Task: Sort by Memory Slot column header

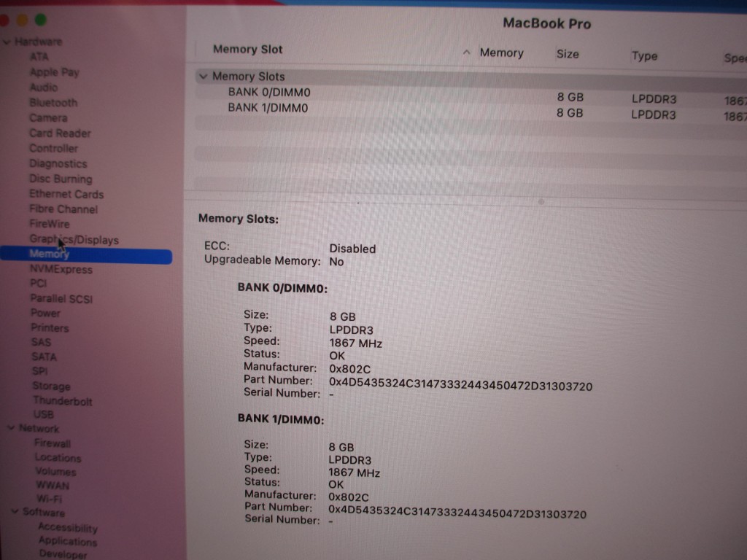Action: (x=248, y=50)
